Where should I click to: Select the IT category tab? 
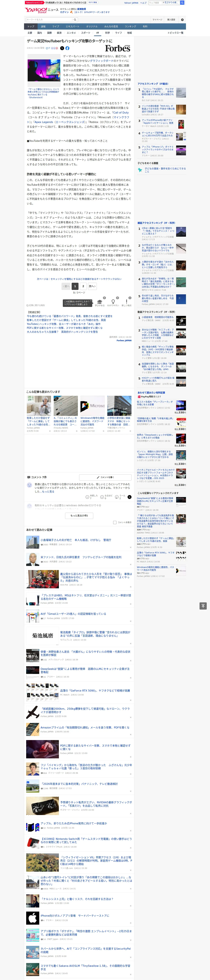(x=98, y=33)
